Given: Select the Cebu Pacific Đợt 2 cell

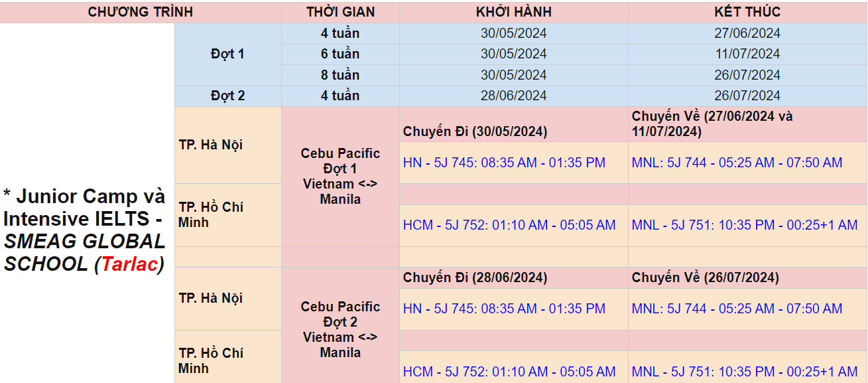Looking at the screenshot, I should [x=340, y=329].
